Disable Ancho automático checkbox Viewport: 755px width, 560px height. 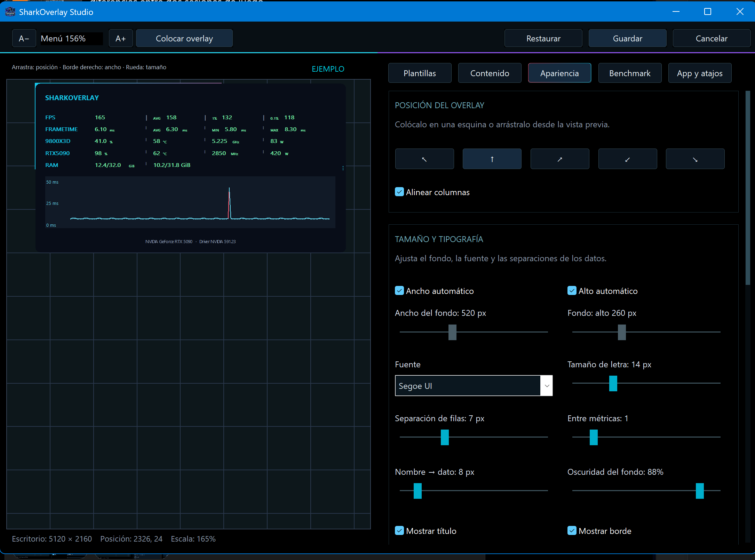tap(399, 291)
